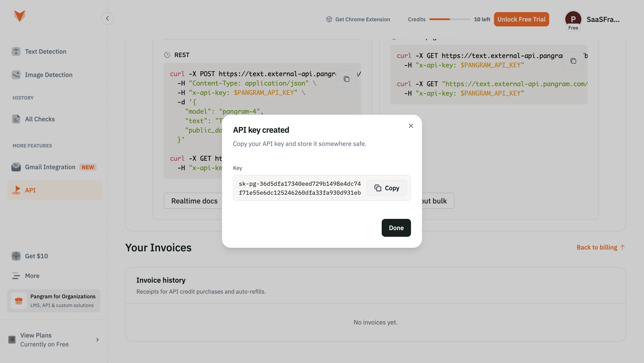Click the Image Detection icon

16,75
